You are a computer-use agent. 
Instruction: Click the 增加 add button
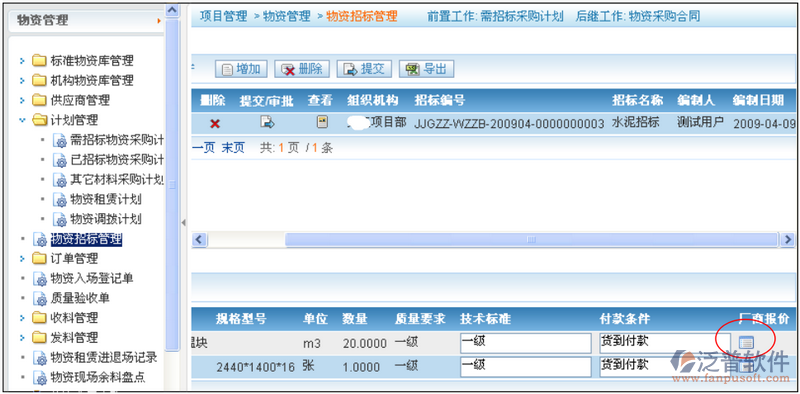pos(242,69)
